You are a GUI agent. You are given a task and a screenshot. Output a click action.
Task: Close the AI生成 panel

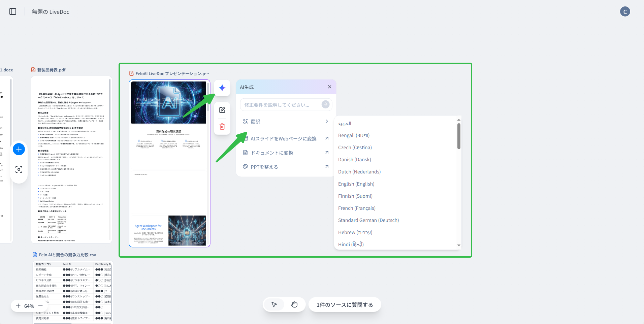pos(329,87)
